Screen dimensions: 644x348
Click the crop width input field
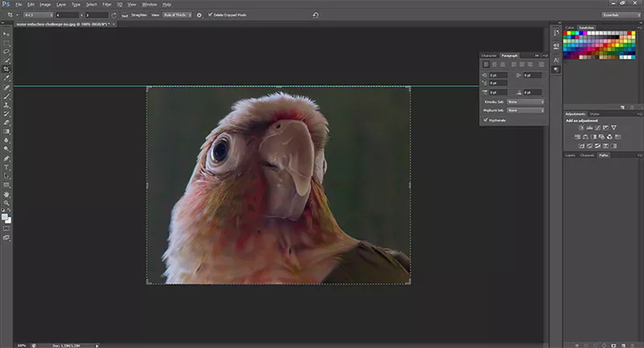coord(67,15)
